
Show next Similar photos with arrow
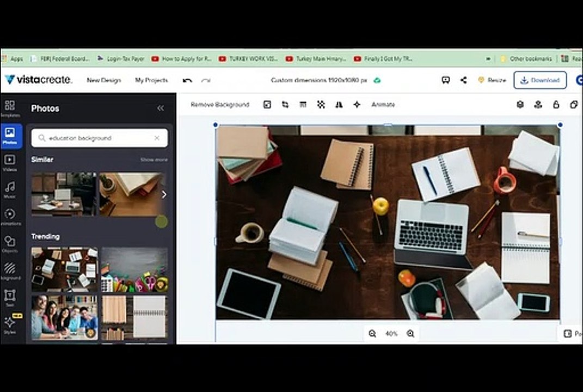(x=164, y=194)
